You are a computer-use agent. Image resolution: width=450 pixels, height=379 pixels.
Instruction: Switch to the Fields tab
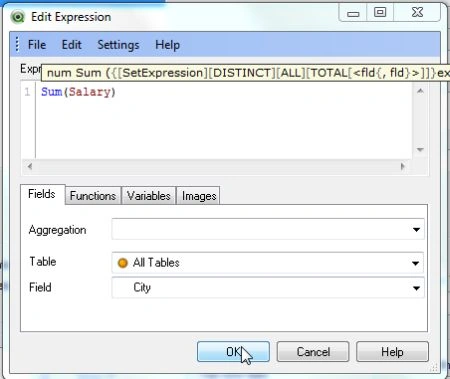[42, 194]
